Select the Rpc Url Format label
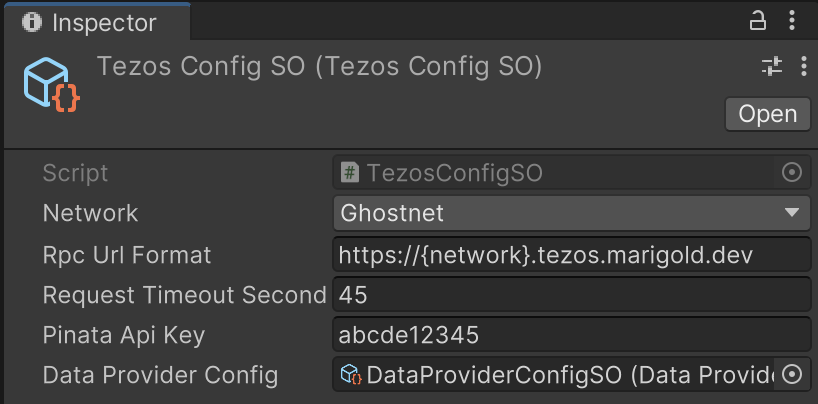This screenshot has width=818, height=404. (x=127, y=254)
